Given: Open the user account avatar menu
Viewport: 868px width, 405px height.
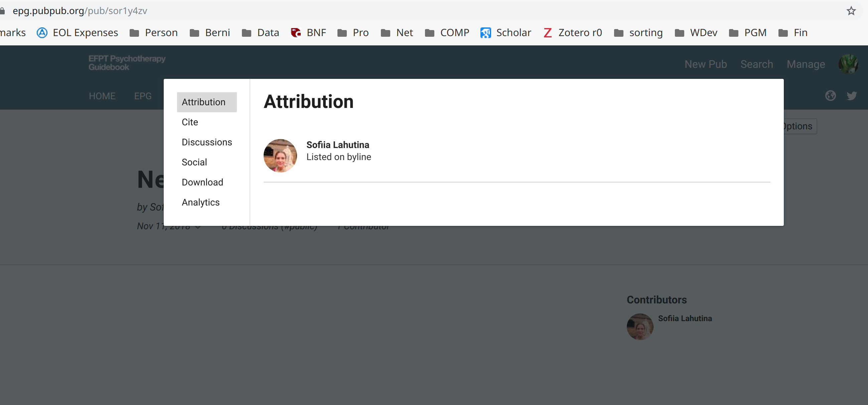Looking at the screenshot, I should [x=849, y=64].
